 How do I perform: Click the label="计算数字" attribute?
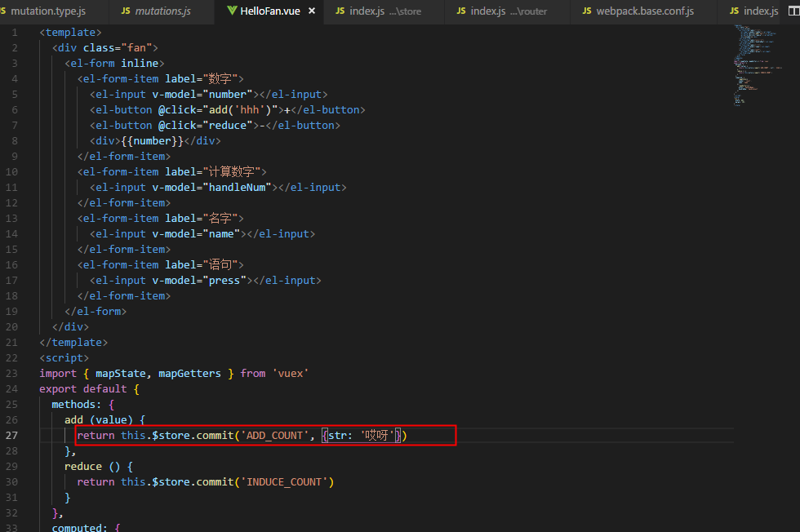(x=212, y=172)
